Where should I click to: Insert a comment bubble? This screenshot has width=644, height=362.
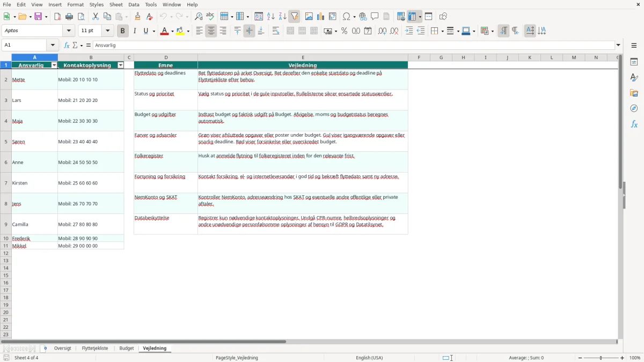point(375,17)
